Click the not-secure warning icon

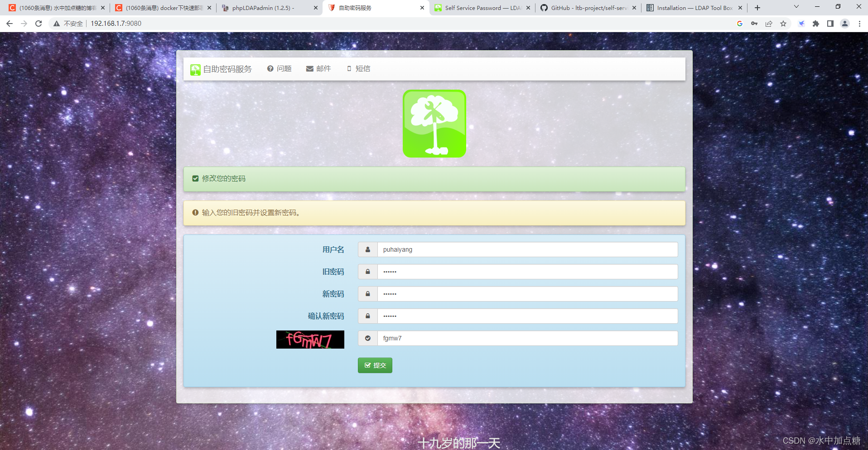coord(57,24)
